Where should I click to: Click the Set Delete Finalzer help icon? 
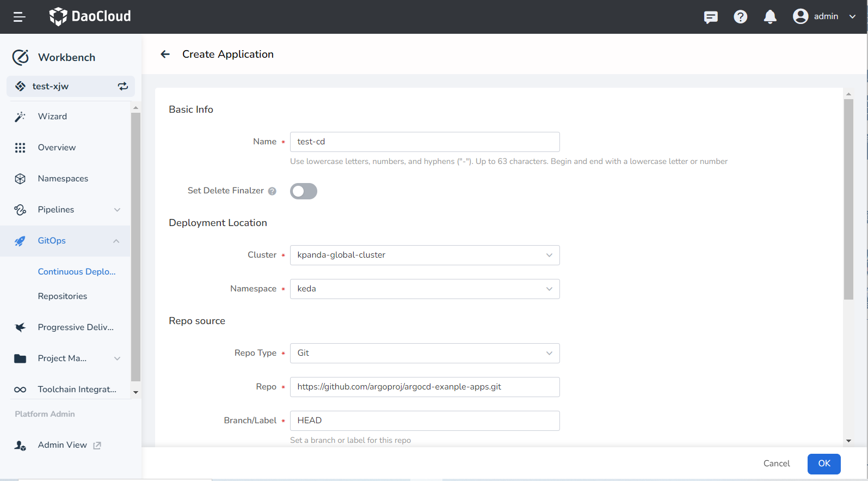pyautogui.click(x=272, y=191)
